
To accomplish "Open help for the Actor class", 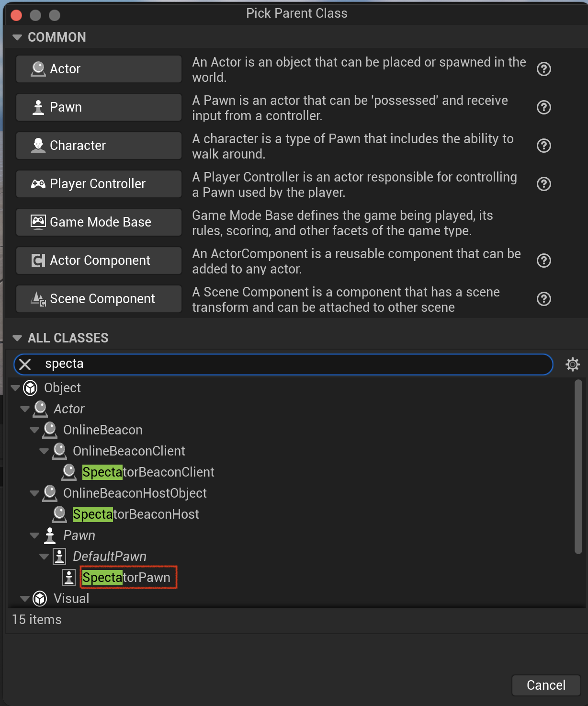I will (x=544, y=69).
